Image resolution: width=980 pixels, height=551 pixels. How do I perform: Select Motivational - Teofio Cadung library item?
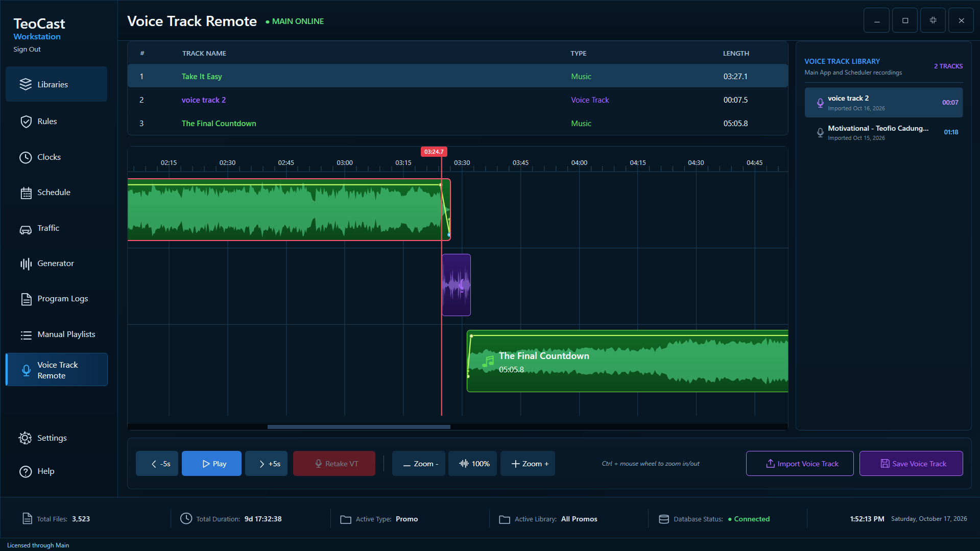click(883, 132)
